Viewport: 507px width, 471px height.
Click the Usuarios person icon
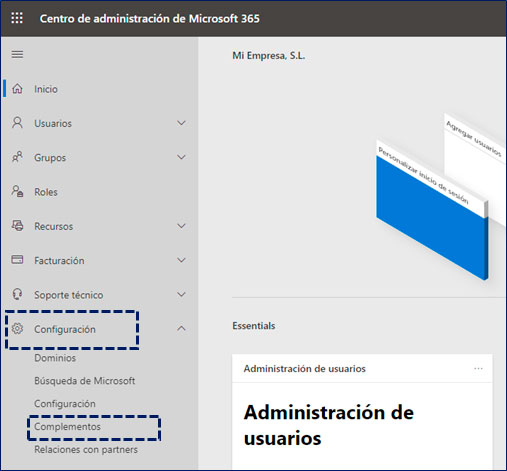pos(17,123)
